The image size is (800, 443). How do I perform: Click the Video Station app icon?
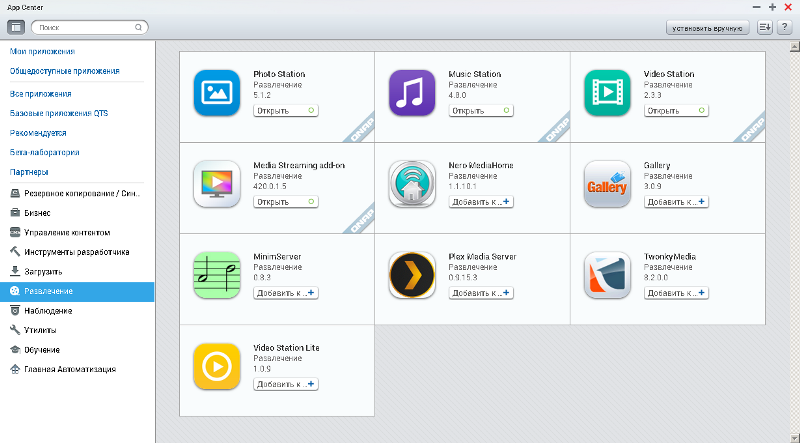click(x=607, y=93)
